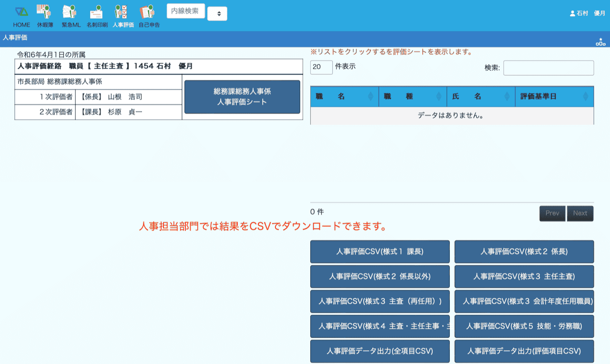The width and height of the screenshot is (610, 364).
Task: Sort table by 評価基準日 column
Action: [554, 97]
